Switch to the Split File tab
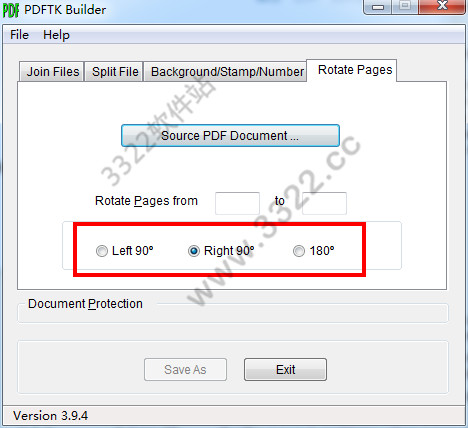 pyautogui.click(x=114, y=71)
